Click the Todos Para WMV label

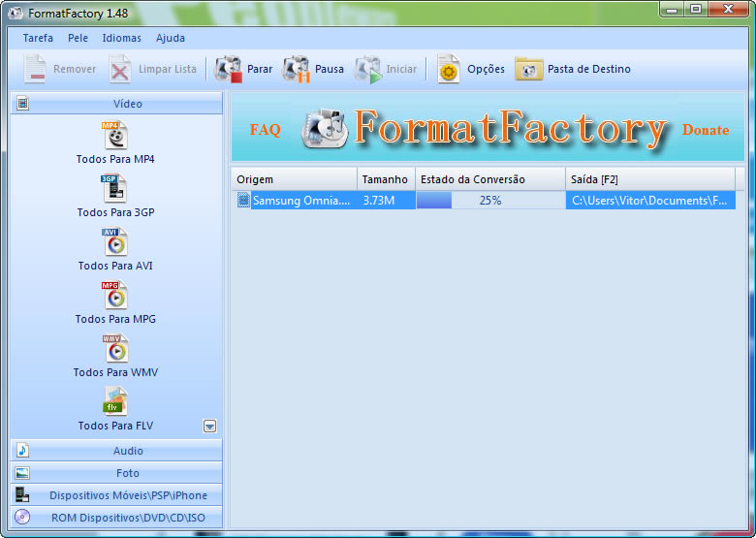coord(115,372)
